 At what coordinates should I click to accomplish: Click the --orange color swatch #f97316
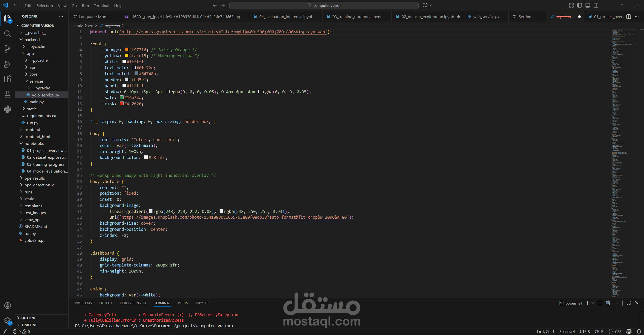[127, 50]
